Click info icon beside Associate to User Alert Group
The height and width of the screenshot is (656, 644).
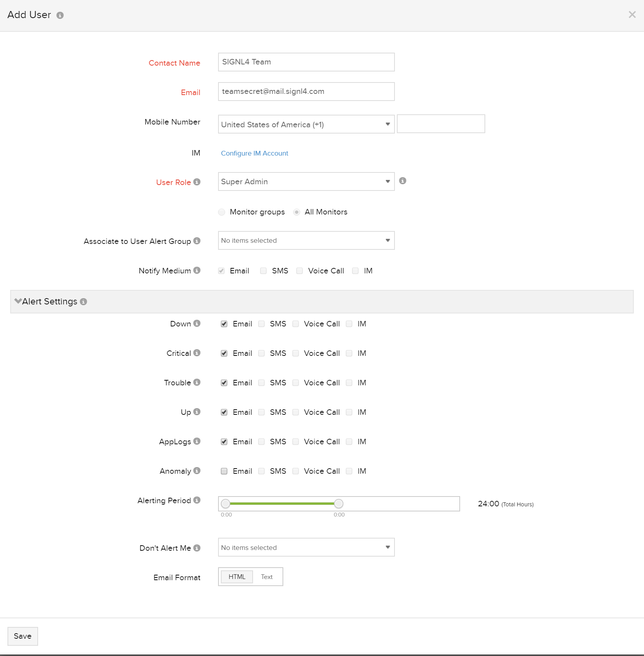(197, 241)
